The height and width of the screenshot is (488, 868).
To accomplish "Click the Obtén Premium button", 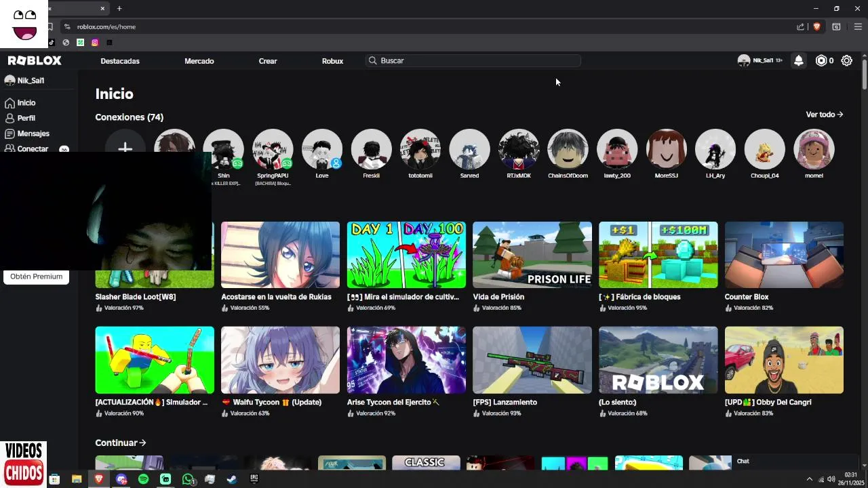I will (36, 277).
